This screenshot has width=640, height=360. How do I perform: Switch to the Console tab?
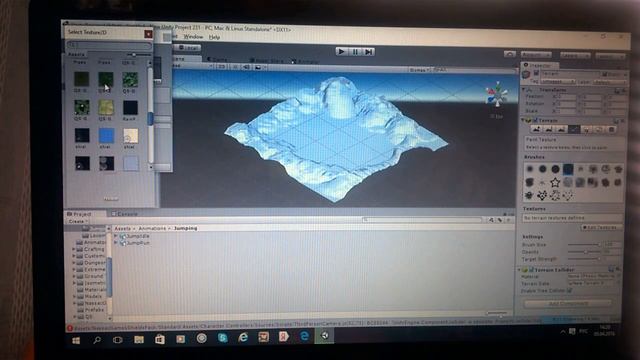[125, 213]
